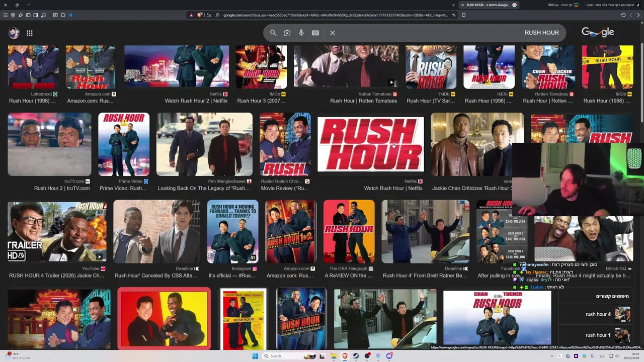Start voice search with the microphone icon

pyautogui.click(x=301, y=33)
